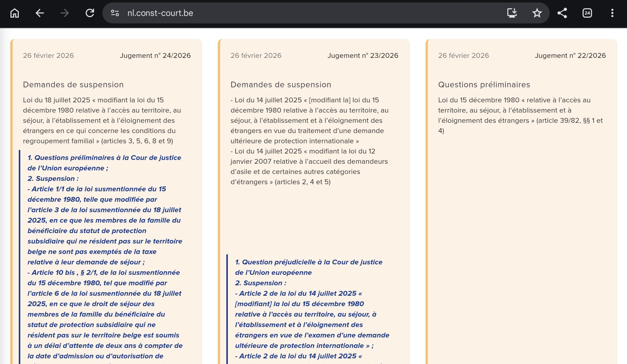The image size is (627, 364).
Task: Open site information settings icon
Action: [115, 13]
